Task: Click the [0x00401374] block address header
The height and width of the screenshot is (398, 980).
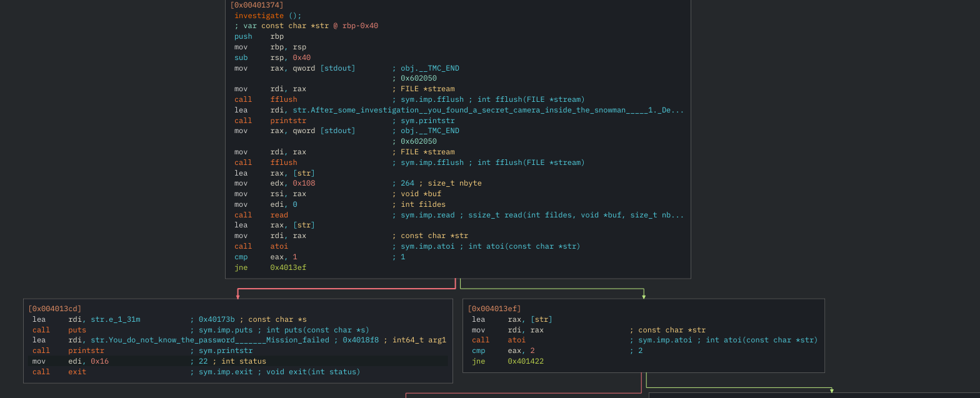Action: [x=257, y=5]
